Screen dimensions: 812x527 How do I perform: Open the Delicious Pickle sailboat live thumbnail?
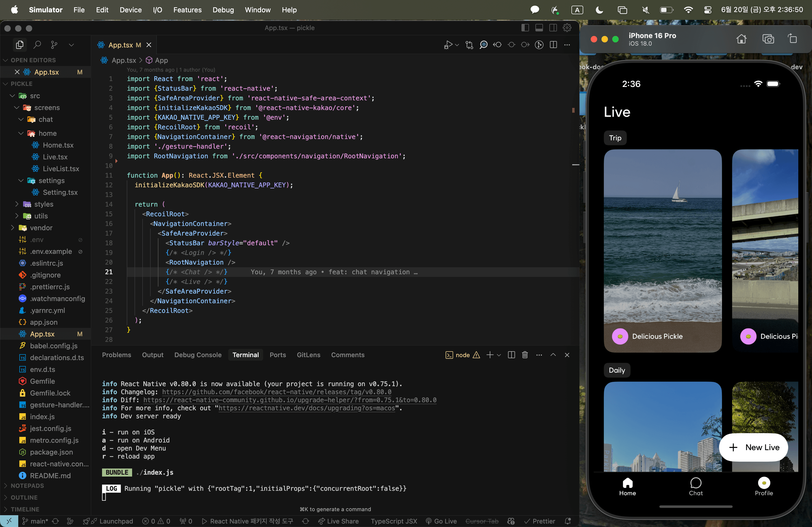coord(662,251)
